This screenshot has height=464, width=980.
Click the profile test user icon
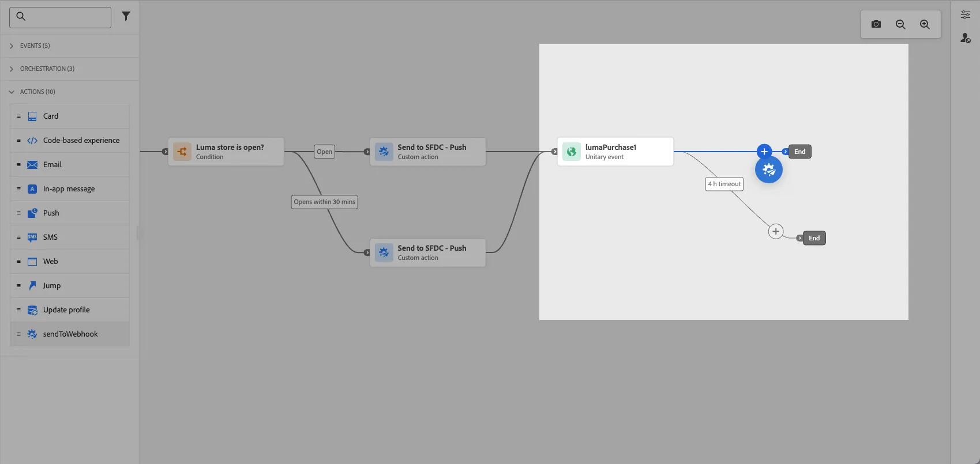[966, 38]
